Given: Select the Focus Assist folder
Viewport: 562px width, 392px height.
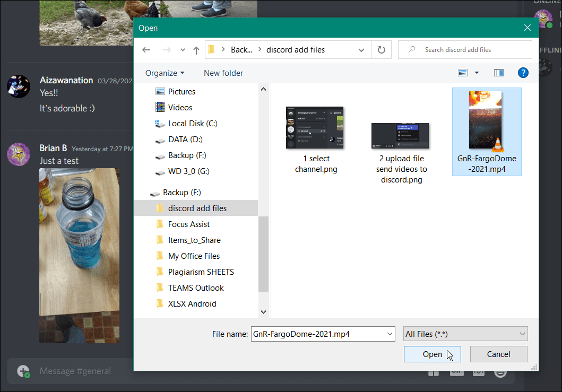Looking at the screenshot, I should [x=188, y=224].
